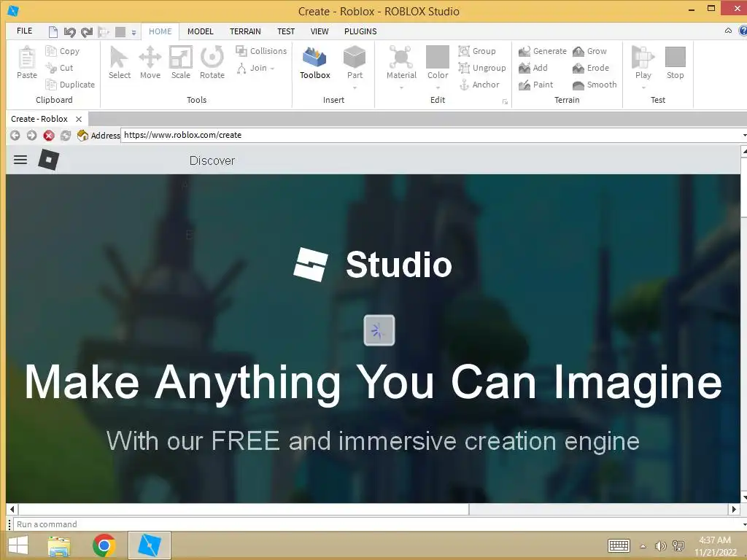The width and height of the screenshot is (747, 560).
Task: Click the Ungroup tool
Action: (x=482, y=68)
